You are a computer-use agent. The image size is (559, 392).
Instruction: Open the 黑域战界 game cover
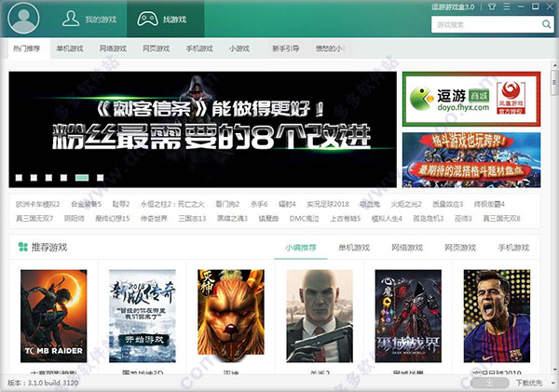click(408, 316)
